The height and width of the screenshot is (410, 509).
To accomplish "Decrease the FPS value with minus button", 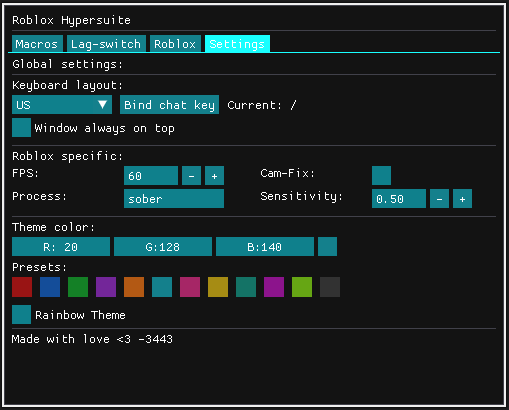I will click(x=191, y=176).
